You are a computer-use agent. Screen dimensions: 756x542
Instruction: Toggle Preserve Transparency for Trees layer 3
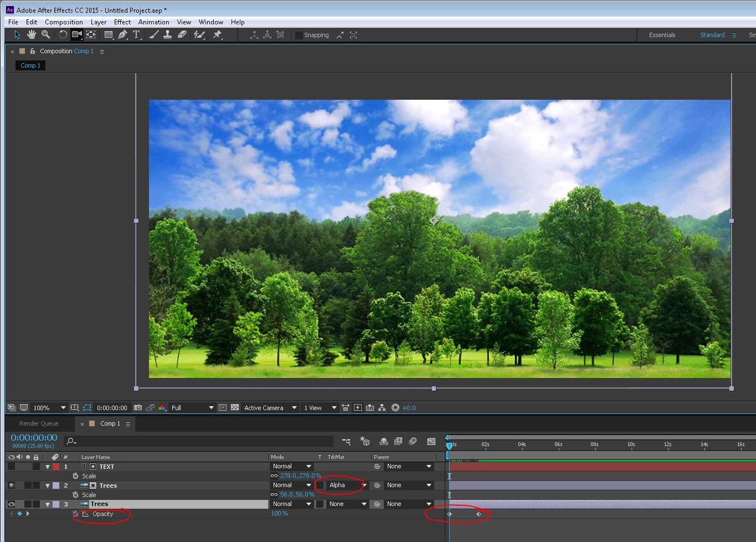click(320, 504)
